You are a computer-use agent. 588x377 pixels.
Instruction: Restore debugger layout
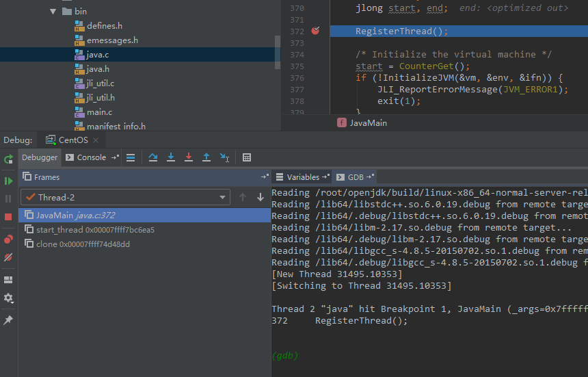[x=8, y=280]
